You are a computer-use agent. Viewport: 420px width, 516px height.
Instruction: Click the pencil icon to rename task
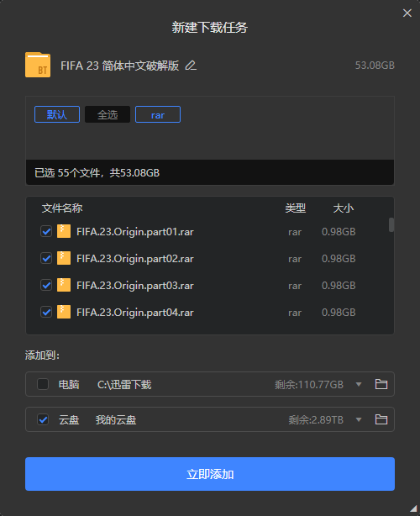(x=191, y=66)
